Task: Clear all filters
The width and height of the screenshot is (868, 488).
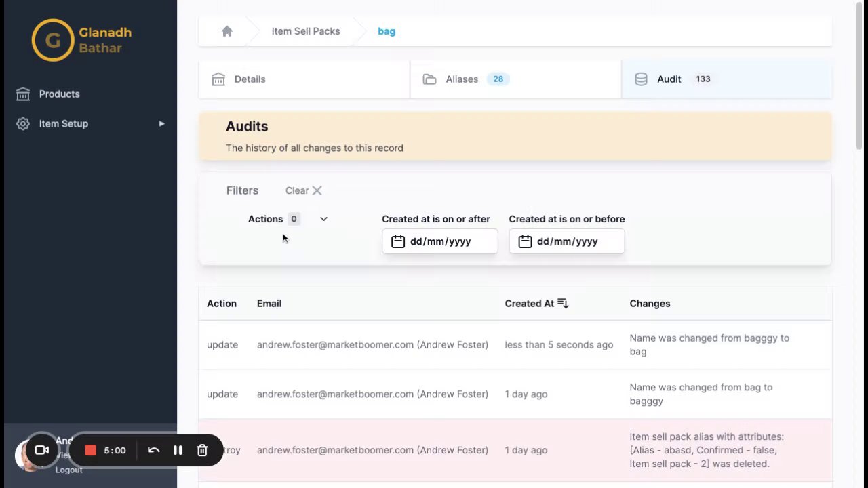Action: point(304,191)
